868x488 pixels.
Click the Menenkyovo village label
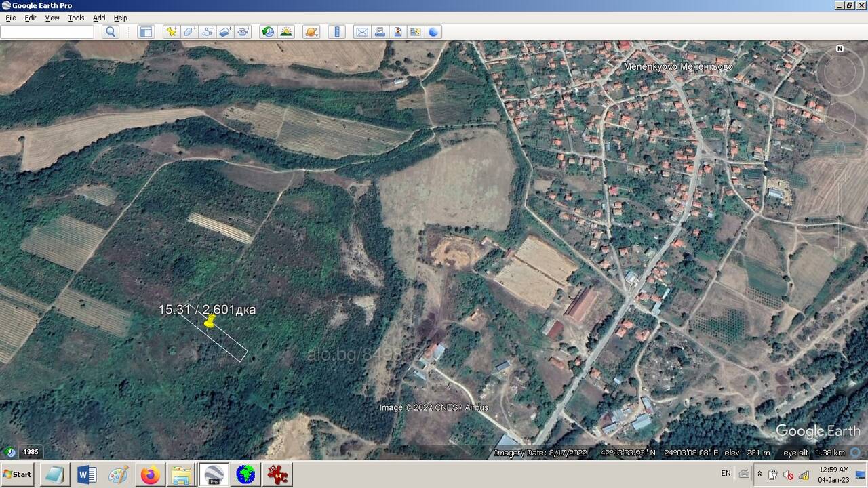point(678,66)
